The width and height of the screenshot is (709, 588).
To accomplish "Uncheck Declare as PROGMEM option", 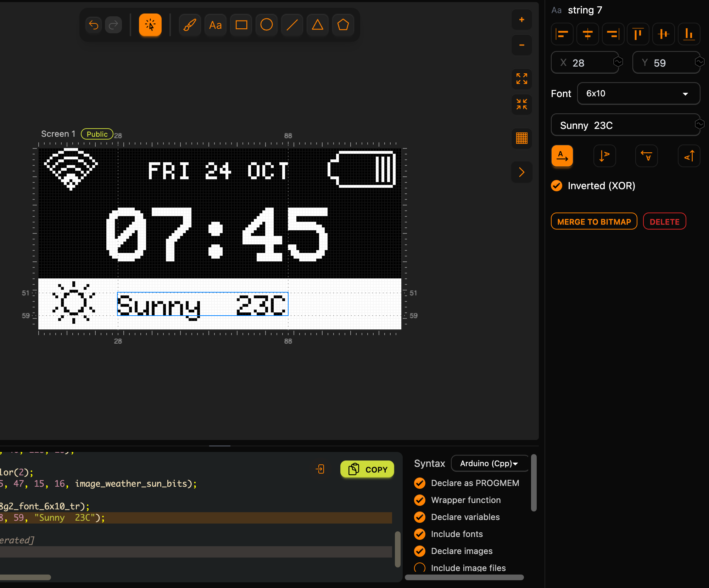I will click(420, 483).
